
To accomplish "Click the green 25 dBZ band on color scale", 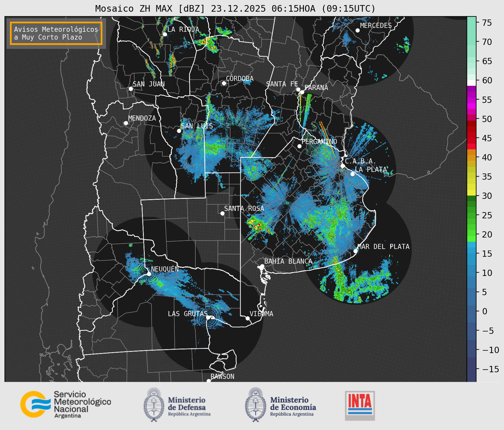I will pos(471,215).
